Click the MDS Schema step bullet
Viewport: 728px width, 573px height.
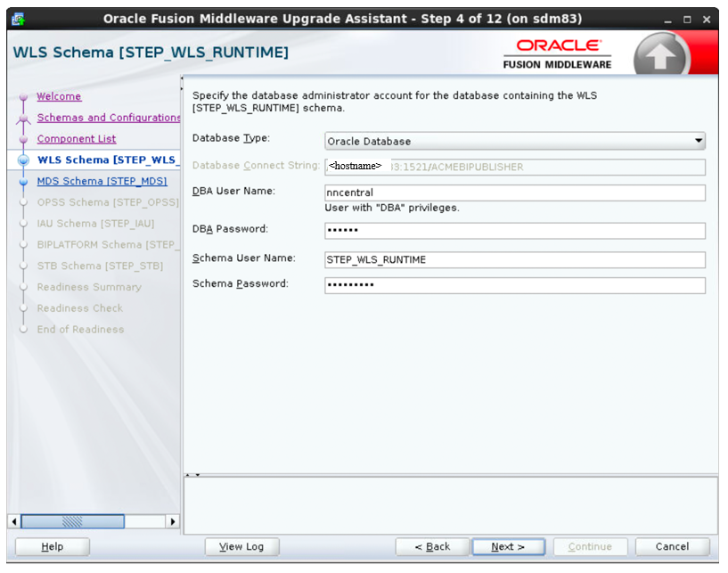tap(23, 182)
